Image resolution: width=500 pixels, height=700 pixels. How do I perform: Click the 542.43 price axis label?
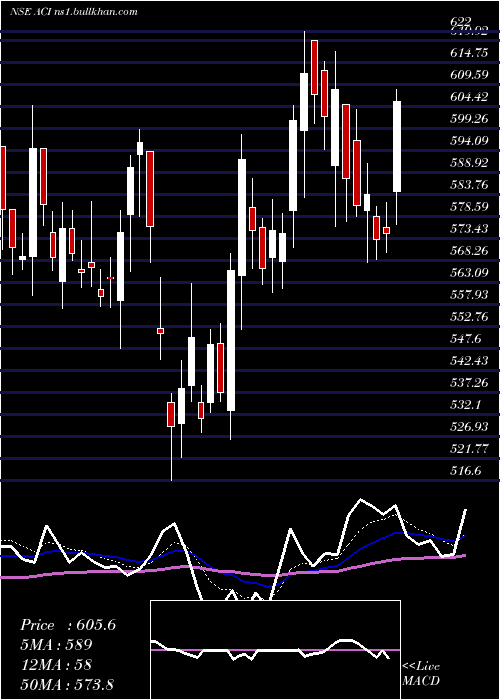469,361
